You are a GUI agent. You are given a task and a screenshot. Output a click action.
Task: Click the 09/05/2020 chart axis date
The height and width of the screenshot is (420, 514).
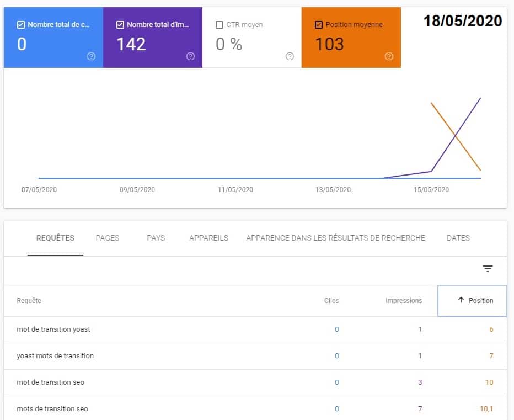click(x=137, y=190)
